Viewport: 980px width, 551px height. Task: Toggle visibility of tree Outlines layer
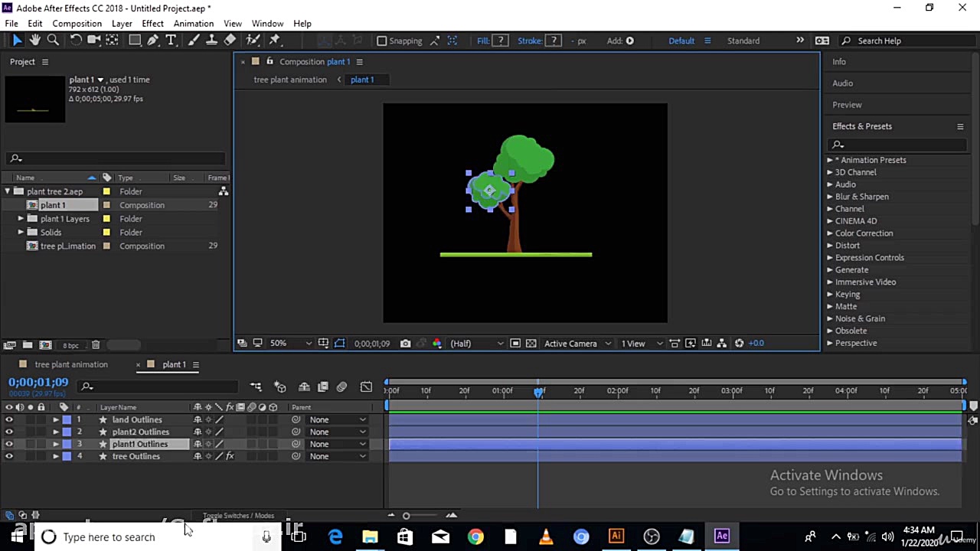(x=9, y=456)
